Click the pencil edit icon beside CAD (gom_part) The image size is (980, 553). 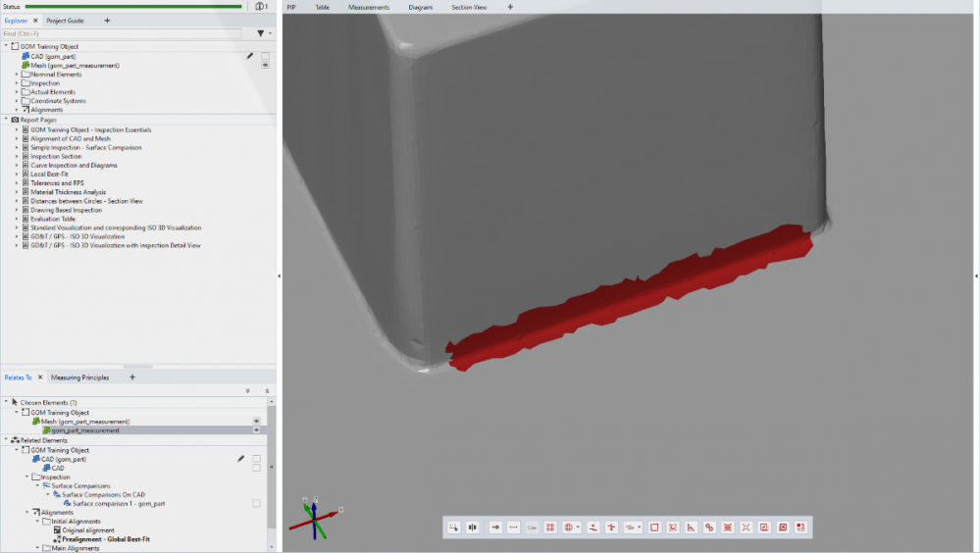click(x=250, y=56)
